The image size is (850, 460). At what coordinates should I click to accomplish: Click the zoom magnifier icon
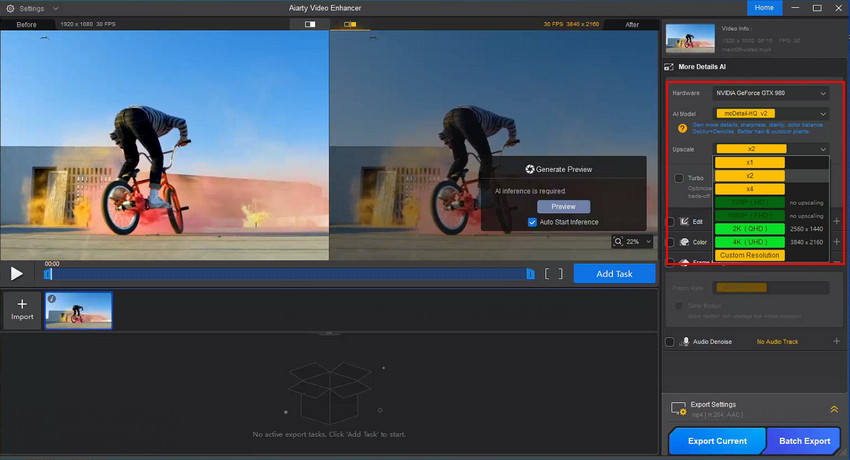(618, 242)
